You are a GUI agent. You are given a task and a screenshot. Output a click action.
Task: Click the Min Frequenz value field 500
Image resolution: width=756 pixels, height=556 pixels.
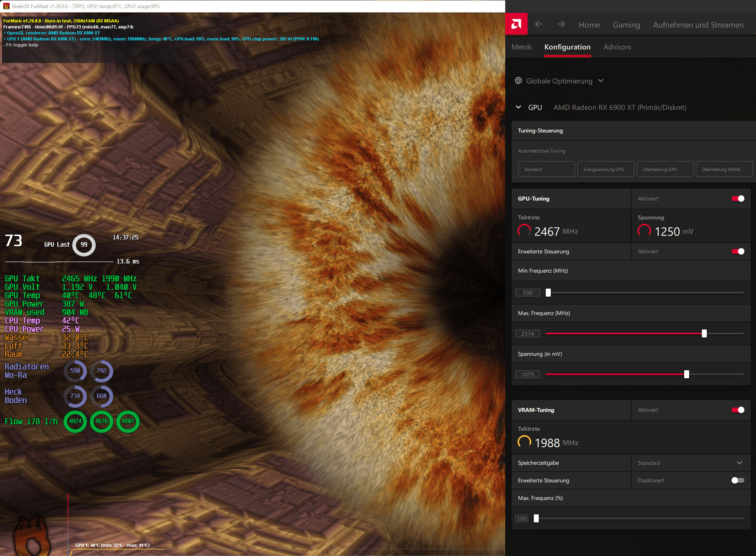tap(528, 293)
